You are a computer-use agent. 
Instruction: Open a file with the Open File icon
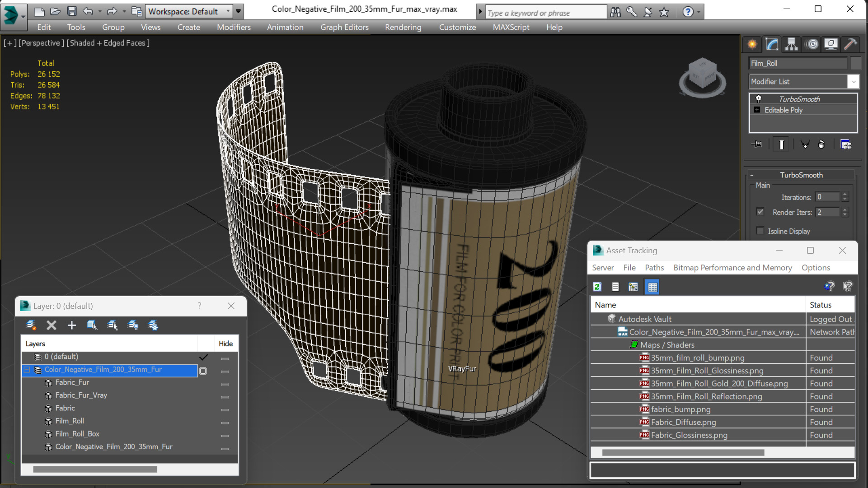coord(55,11)
